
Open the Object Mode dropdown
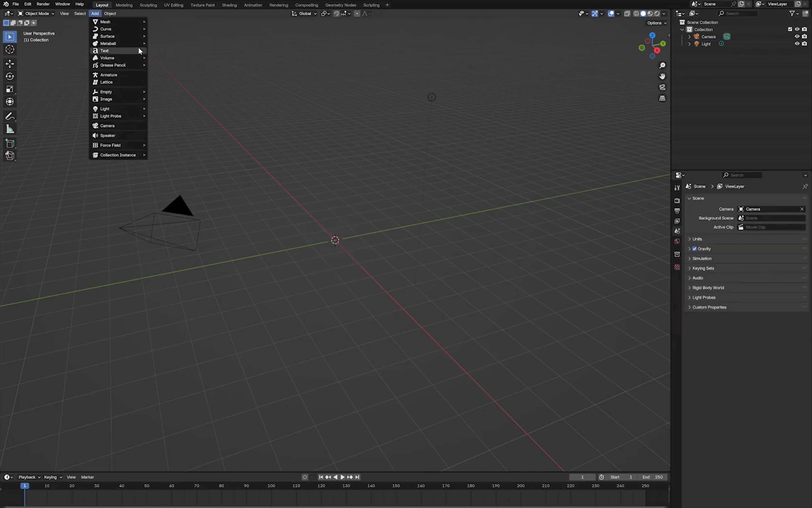point(36,14)
